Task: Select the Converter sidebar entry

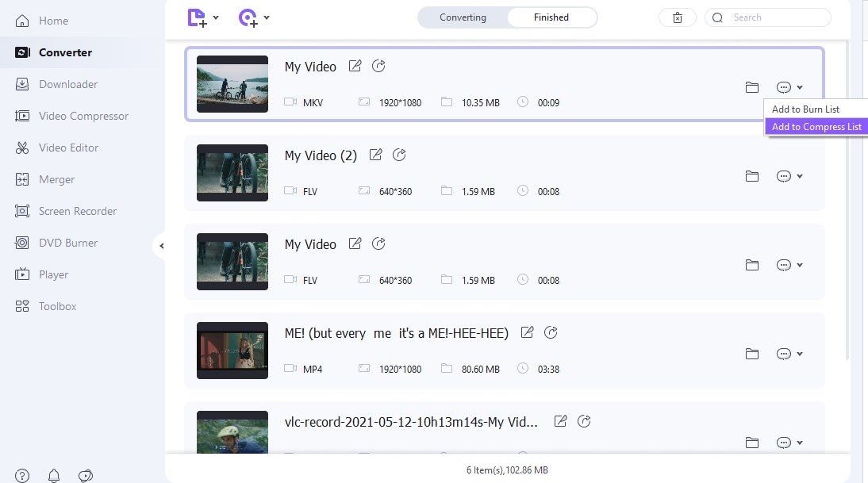Action: [x=53, y=52]
